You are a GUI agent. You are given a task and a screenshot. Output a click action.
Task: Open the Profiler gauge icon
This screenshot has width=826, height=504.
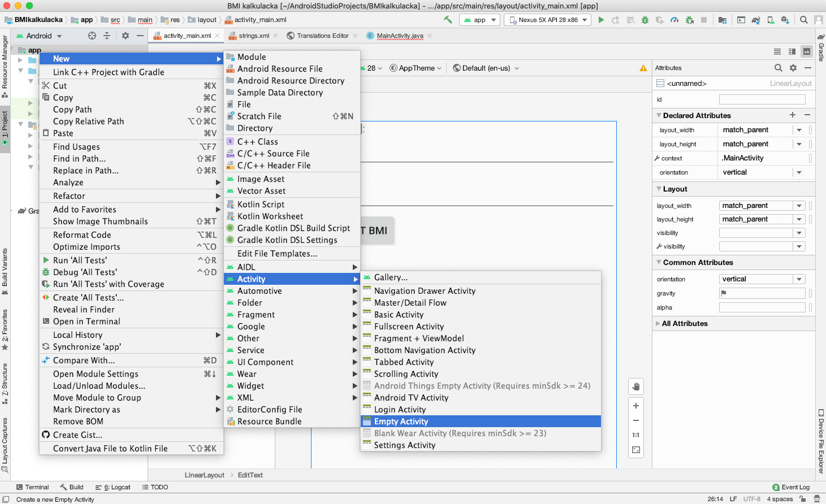pos(674,20)
